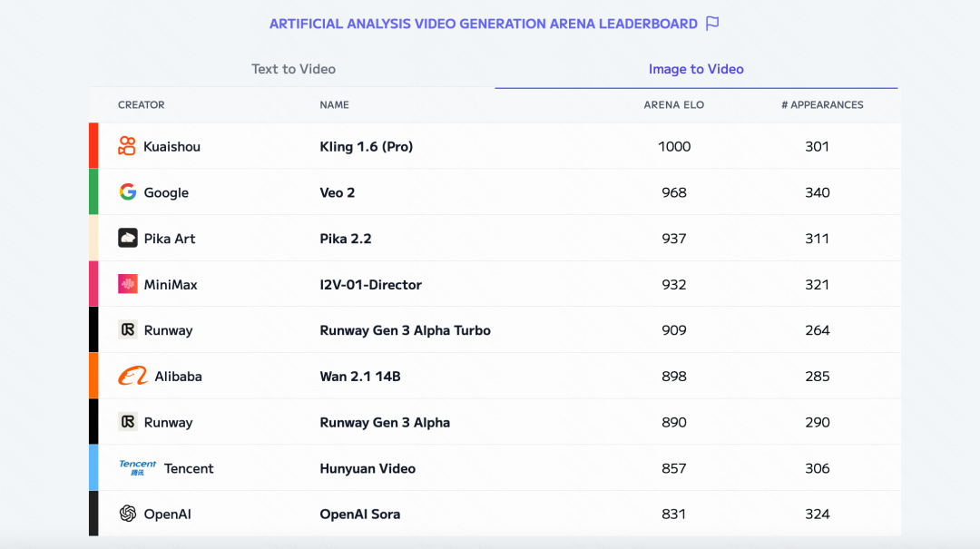Click the Kling 1.6 (Pro) model name

pyautogui.click(x=366, y=146)
